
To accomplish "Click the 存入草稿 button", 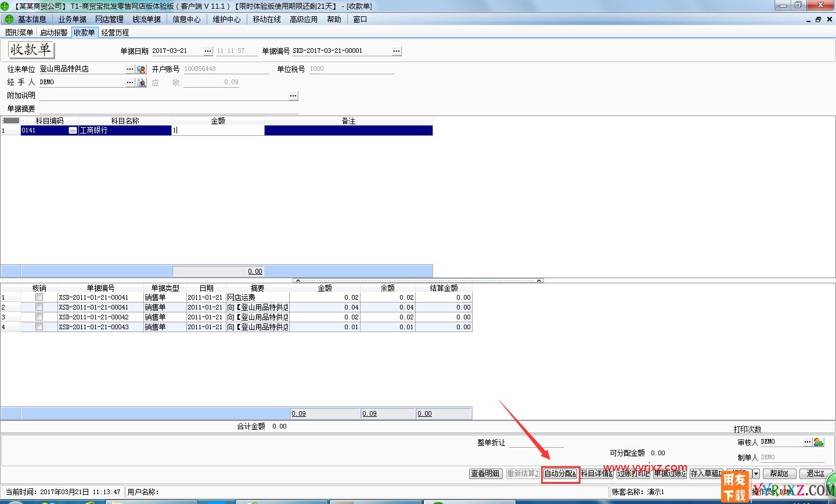I will (x=706, y=474).
